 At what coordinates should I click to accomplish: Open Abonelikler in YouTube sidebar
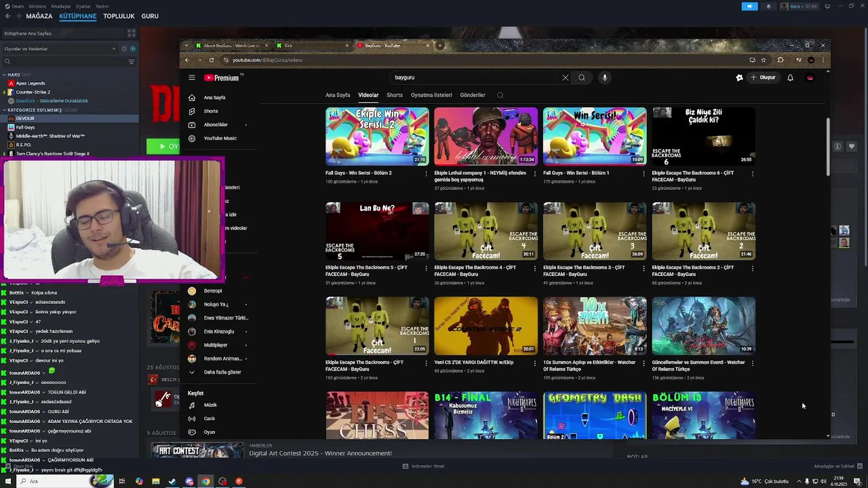pyautogui.click(x=216, y=125)
